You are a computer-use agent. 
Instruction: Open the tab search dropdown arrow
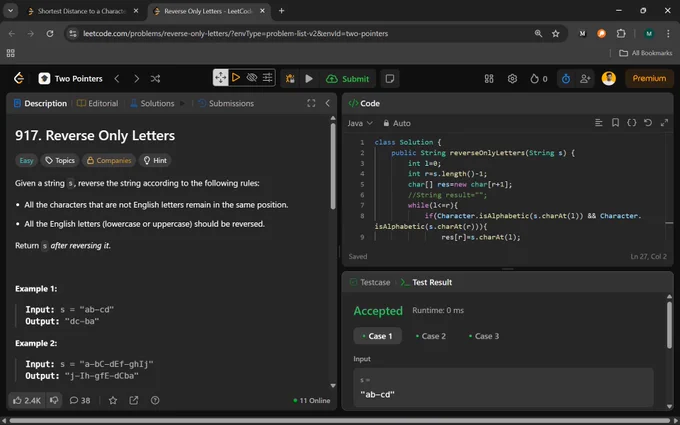10,11
